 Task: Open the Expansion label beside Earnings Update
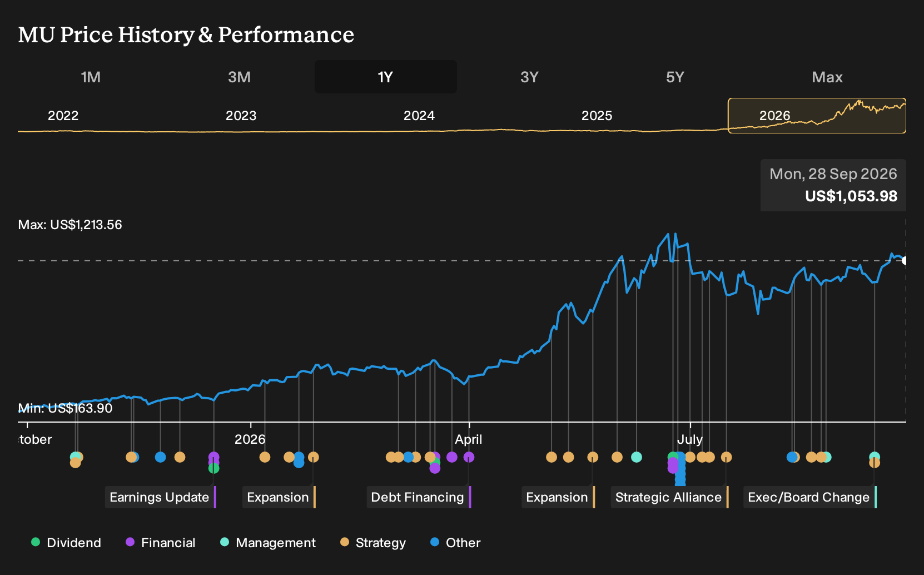[279, 497]
